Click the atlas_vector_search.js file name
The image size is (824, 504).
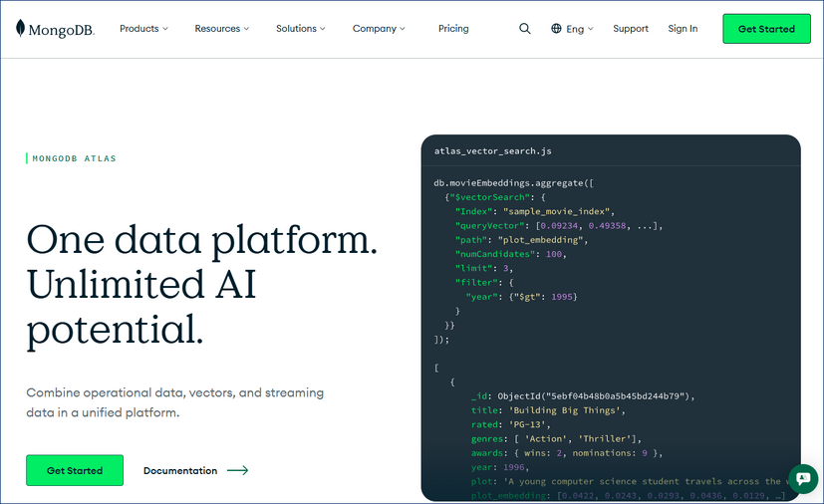coord(492,150)
